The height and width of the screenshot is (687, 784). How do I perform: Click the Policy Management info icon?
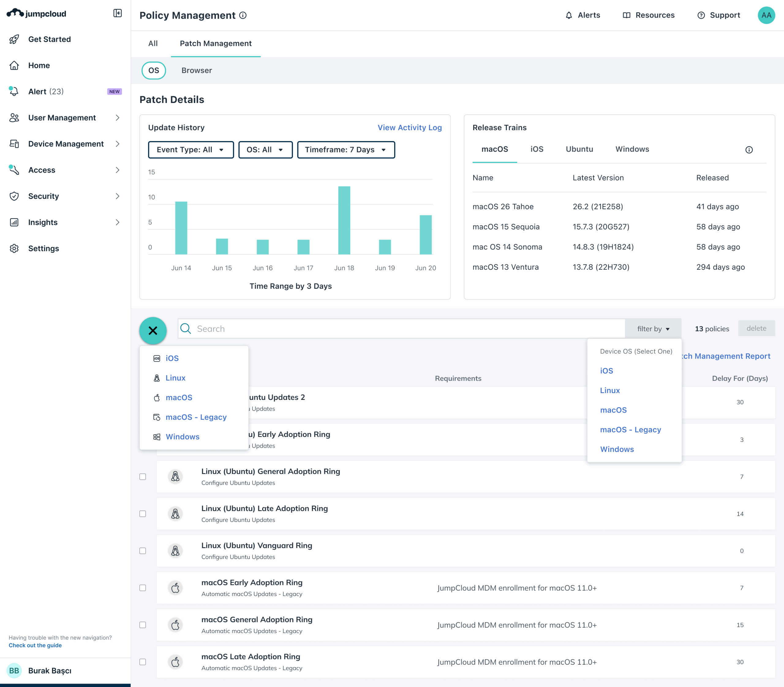[x=243, y=15]
